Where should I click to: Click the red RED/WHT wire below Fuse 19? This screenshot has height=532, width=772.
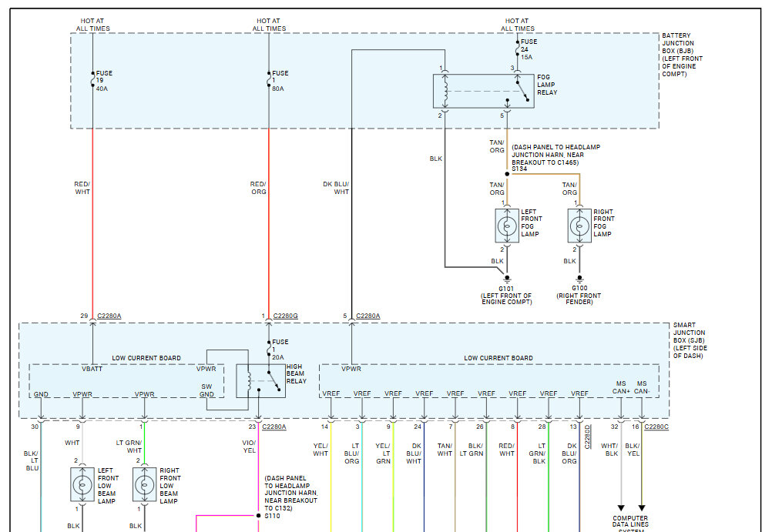(x=92, y=224)
